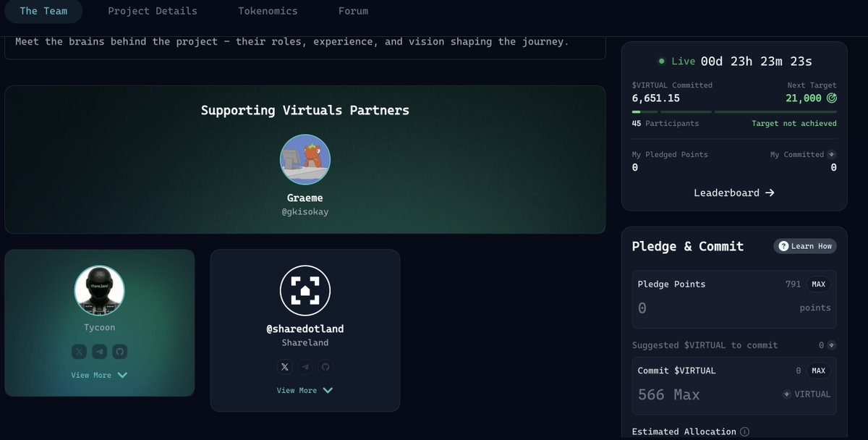The height and width of the screenshot is (440, 868).
Task: Click the green Live status dot
Action: point(661,62)
